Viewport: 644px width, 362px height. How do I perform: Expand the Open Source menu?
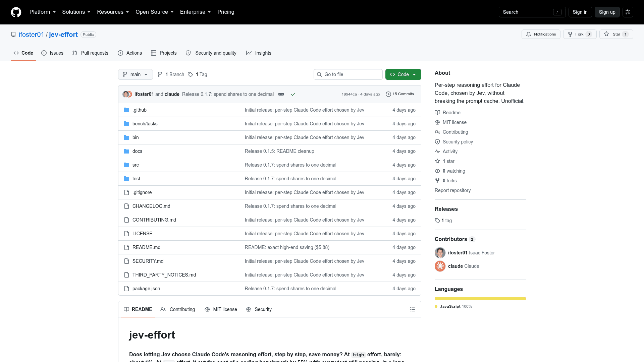click(x=155, y=12)
